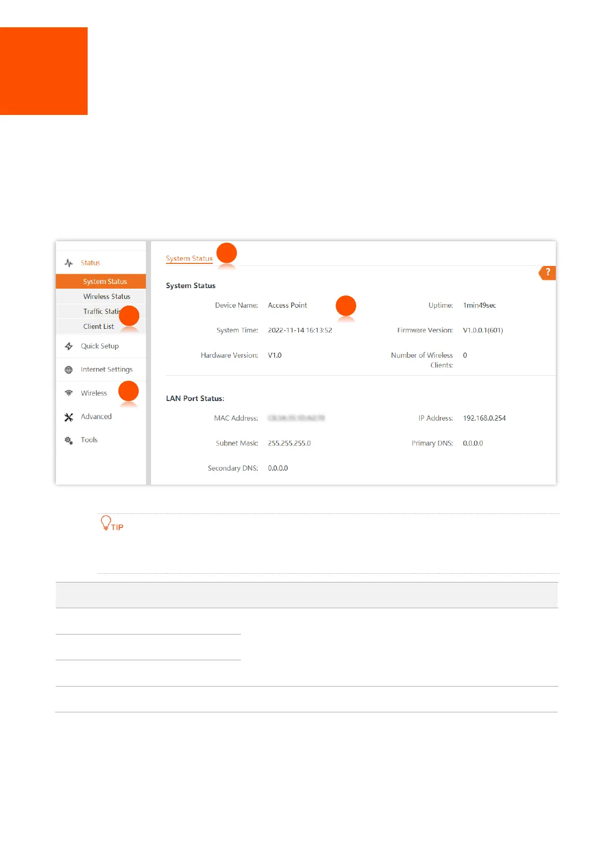Click the IP Address label
Viewport: 614px width, 868px height.
[x=436, y=418]
